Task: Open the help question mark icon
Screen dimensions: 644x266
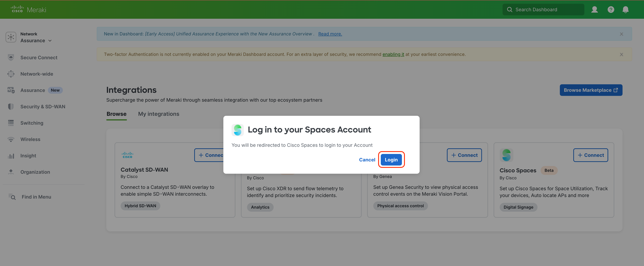Action: pos(610,10)
